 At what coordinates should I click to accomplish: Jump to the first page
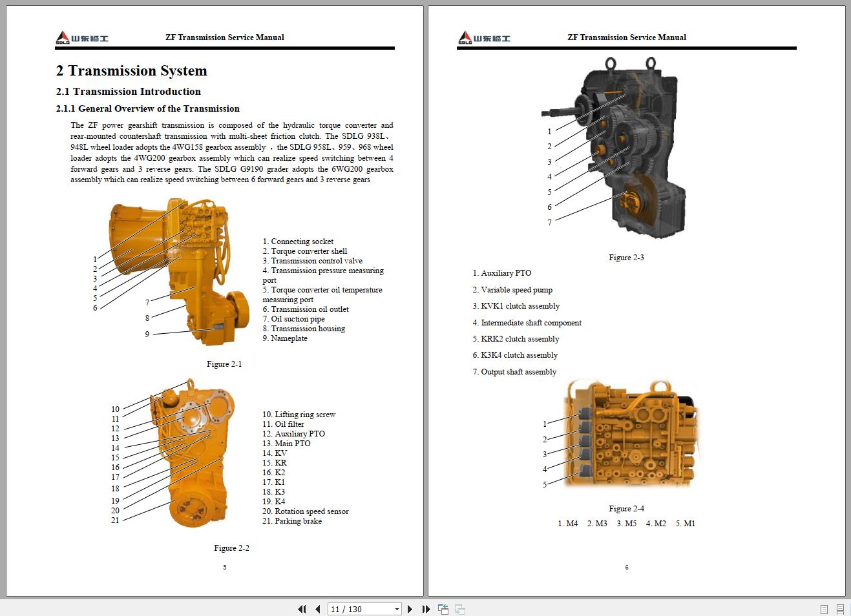coord(302,609)
